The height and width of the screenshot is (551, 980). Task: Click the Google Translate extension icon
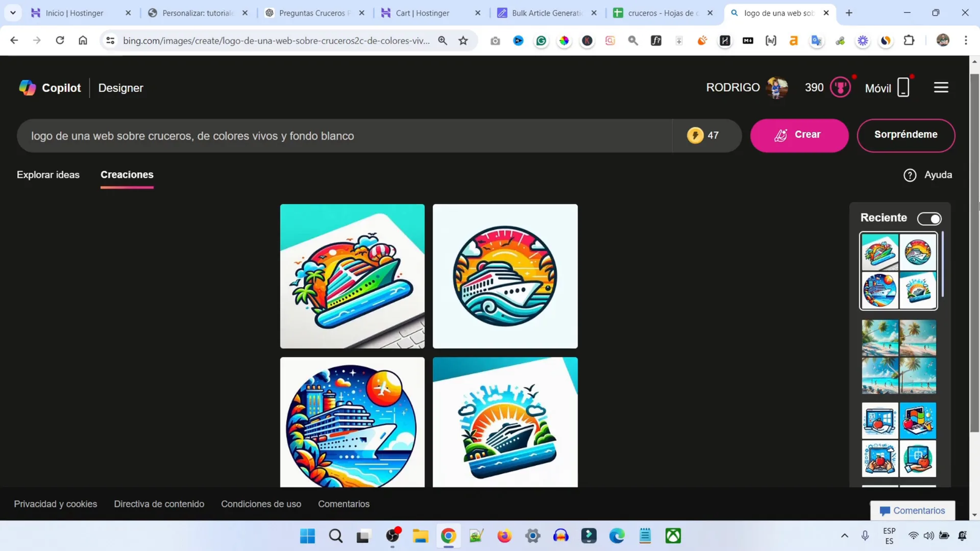(x=816, y=40)
